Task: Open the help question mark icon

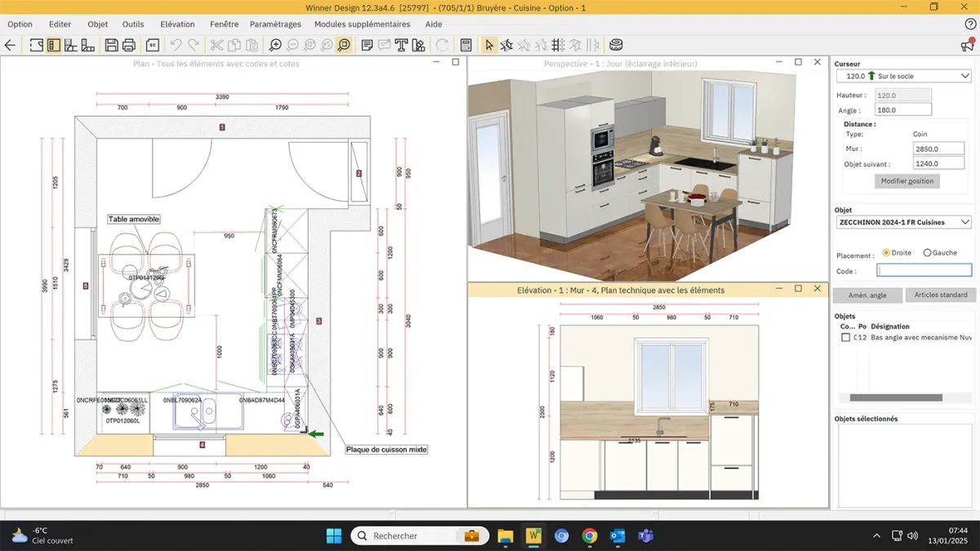Action: point(970,24)
